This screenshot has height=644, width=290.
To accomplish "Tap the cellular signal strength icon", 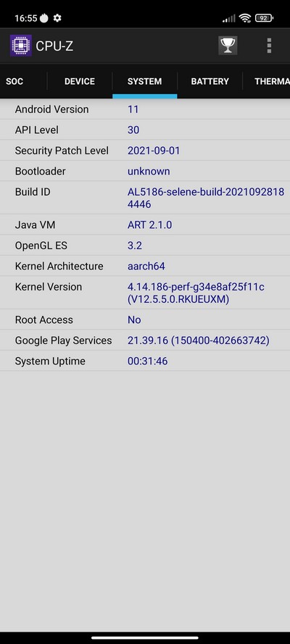I will [229, 19].
